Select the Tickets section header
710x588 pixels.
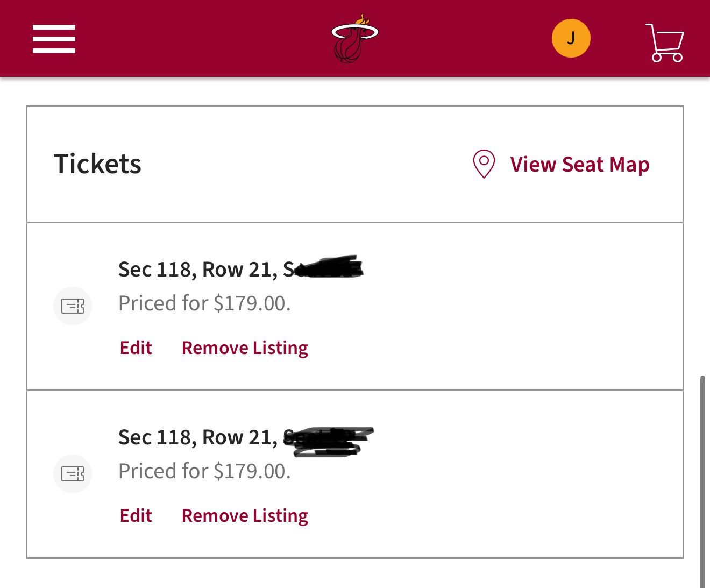click(x=97, y=165)
